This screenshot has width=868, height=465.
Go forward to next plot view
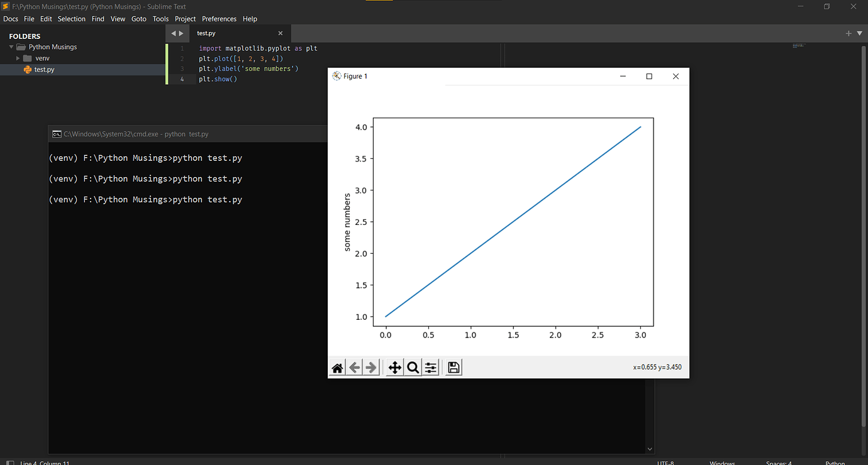[372, 368]
